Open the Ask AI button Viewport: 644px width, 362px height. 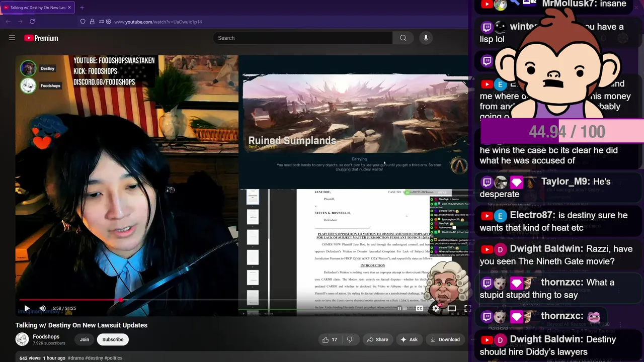coord(409,339)
